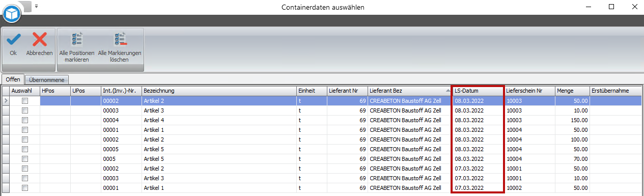The width and height of the screenshot is (644, 196).
Task: Sort by the Bezeichnung column header
Action: [219, 91]
